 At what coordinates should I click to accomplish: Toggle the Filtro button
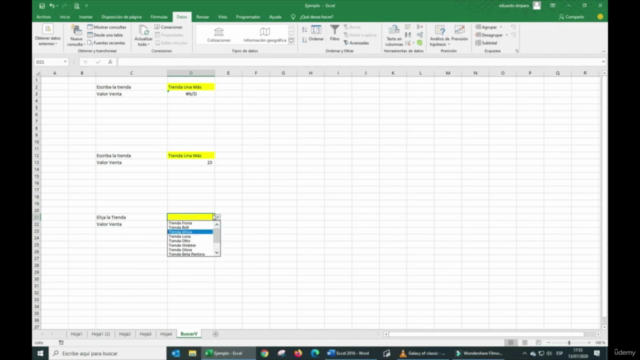pyautogui.click(x=335, y=33)
